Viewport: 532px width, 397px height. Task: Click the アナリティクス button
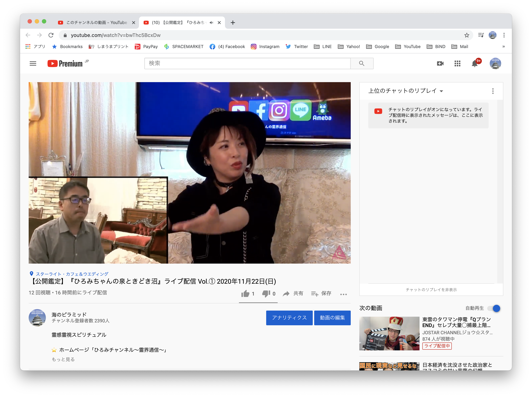pos(289,318)
